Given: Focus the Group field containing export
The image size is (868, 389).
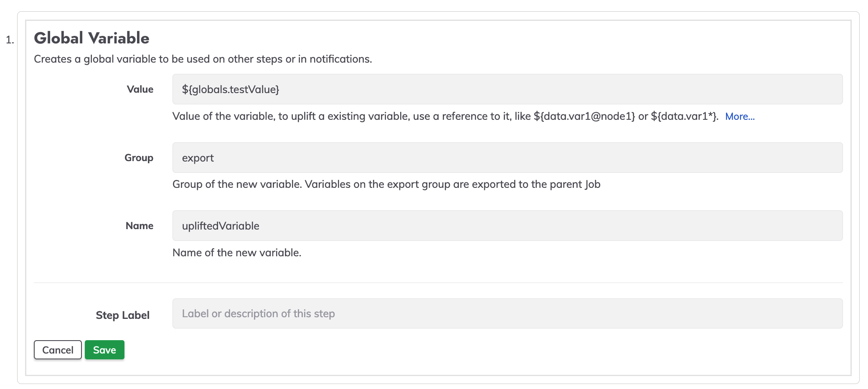Looking at the screenshot, I should (x=507, y=158).
